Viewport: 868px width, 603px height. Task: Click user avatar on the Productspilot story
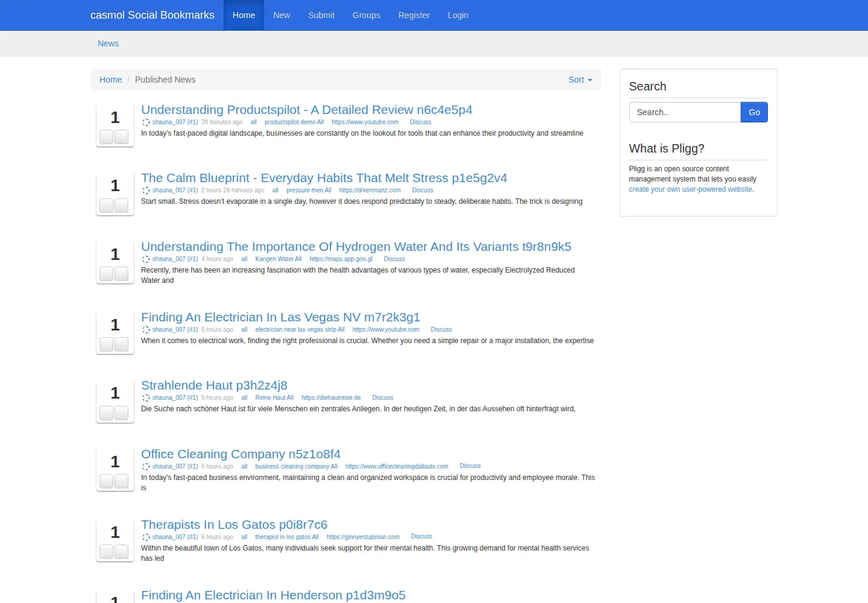[x=146, y=122]
